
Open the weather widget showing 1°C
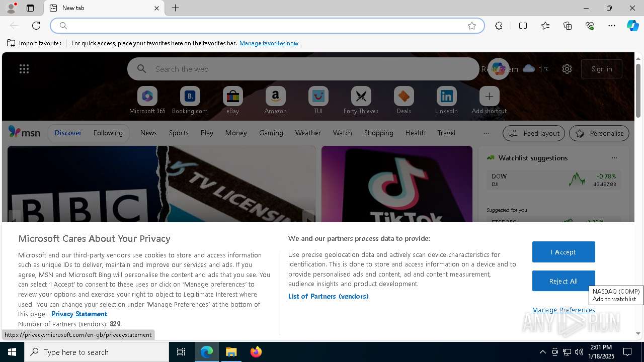(x=536, y=69)
